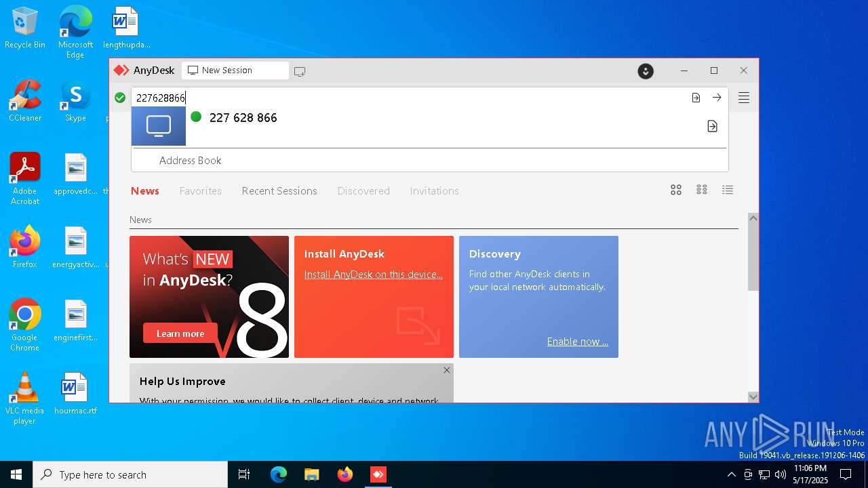This screenshot has height=488, width=868.
Task: Select the CCleaner desktop shortcut
Action: coord(25,102)
